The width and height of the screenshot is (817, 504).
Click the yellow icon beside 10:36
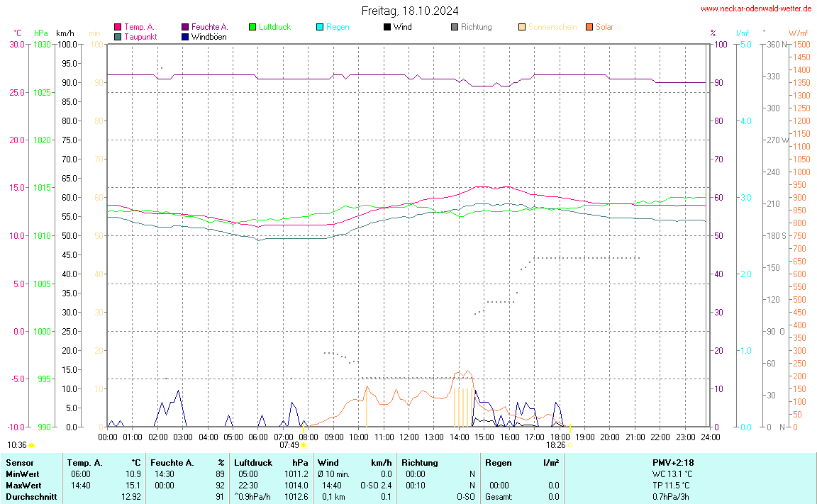click(x=32, y=445)
